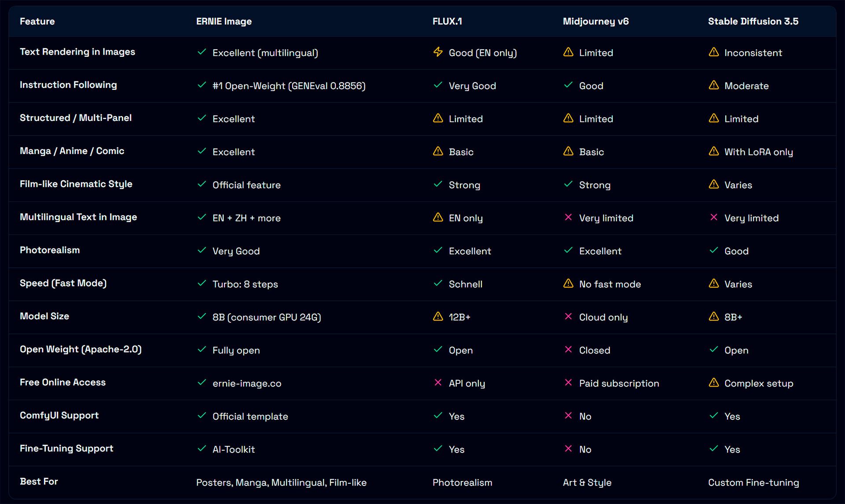Click the ernie-image.co text
The height and width of the screenshot is (504, 845).
click(246, 383)
